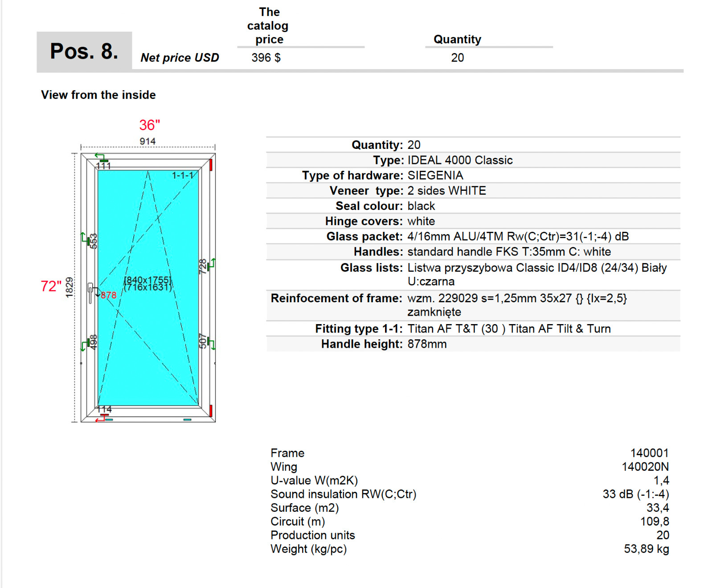Select the Type row showing IDEAL 4000 Classic
713x588 pixels.
[459, 160]
